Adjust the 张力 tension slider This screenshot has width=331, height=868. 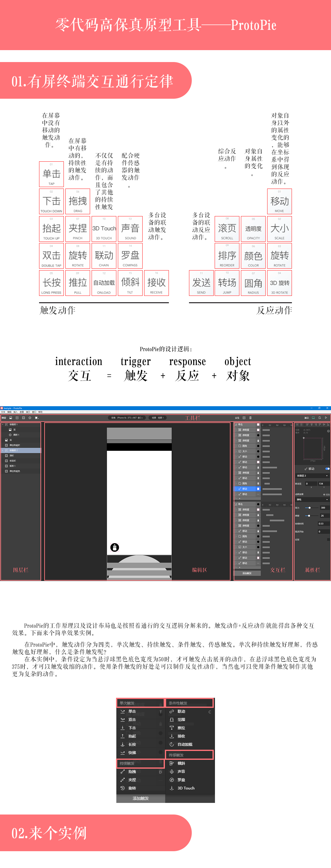coord(312,507)
